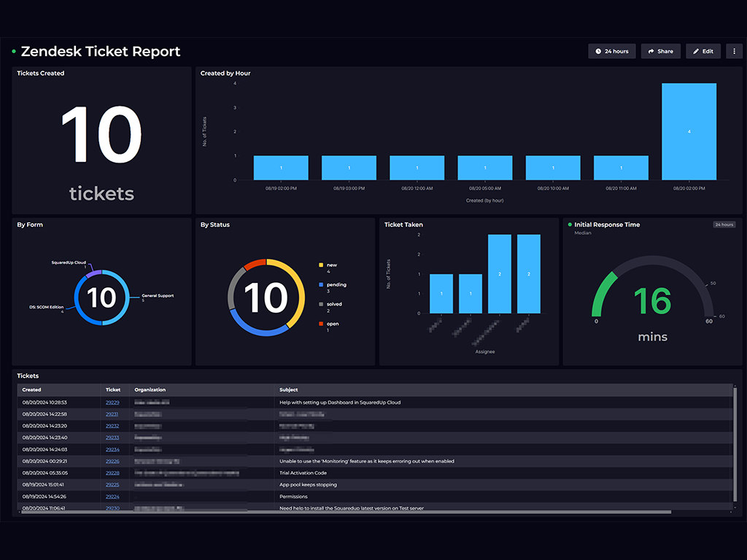
Task: Click green status dot beside dashboard title
Action: pyautogui.click(x=14, y=52)
